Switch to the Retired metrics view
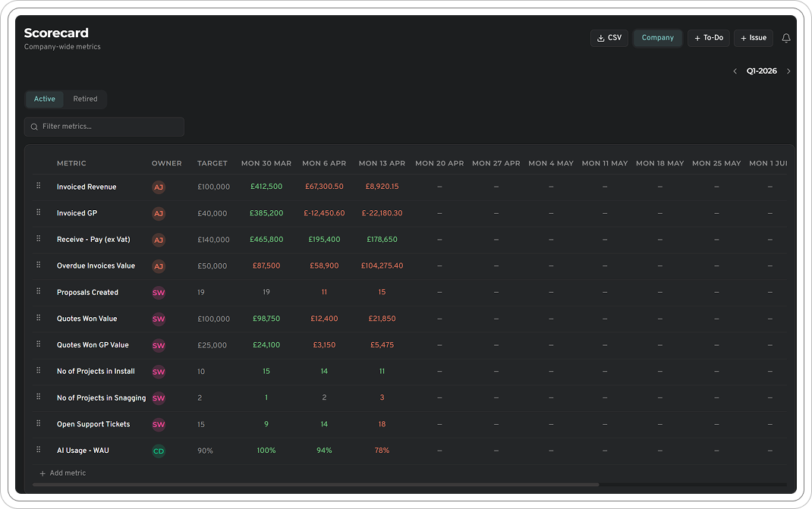This screenshot has width=812, height=509. [x=85, y=99]
